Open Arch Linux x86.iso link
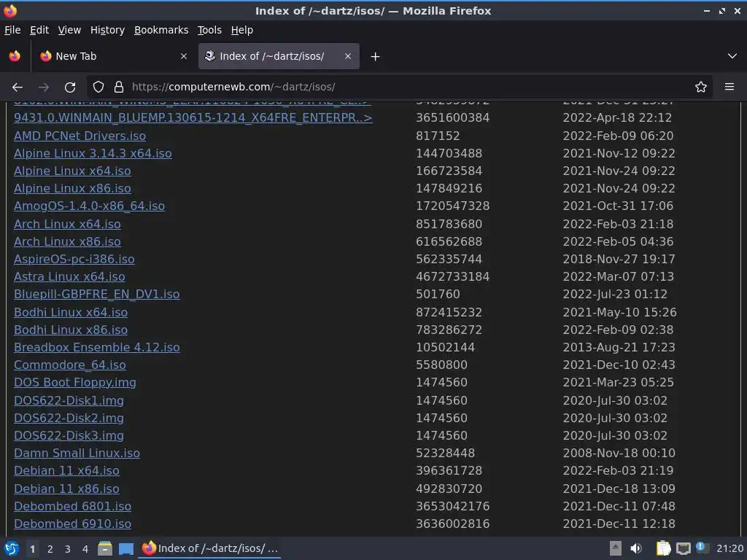This screenshot has width=747, height=560. [x=67, y=242]
